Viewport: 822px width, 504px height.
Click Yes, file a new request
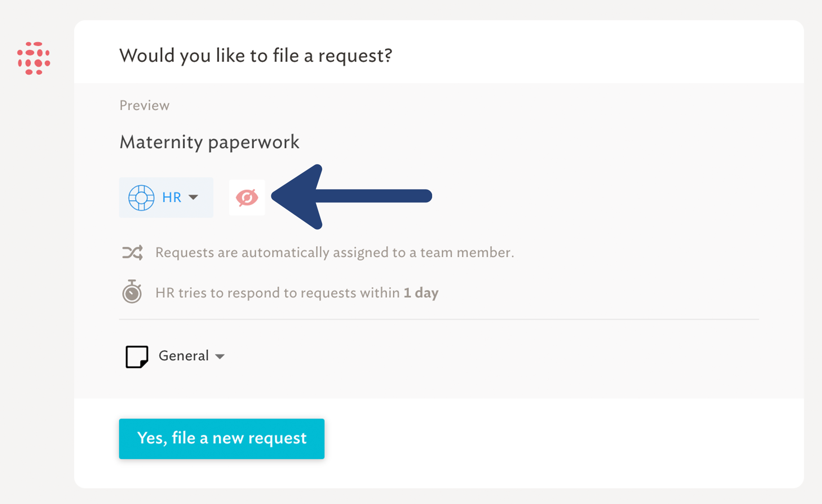222,439
